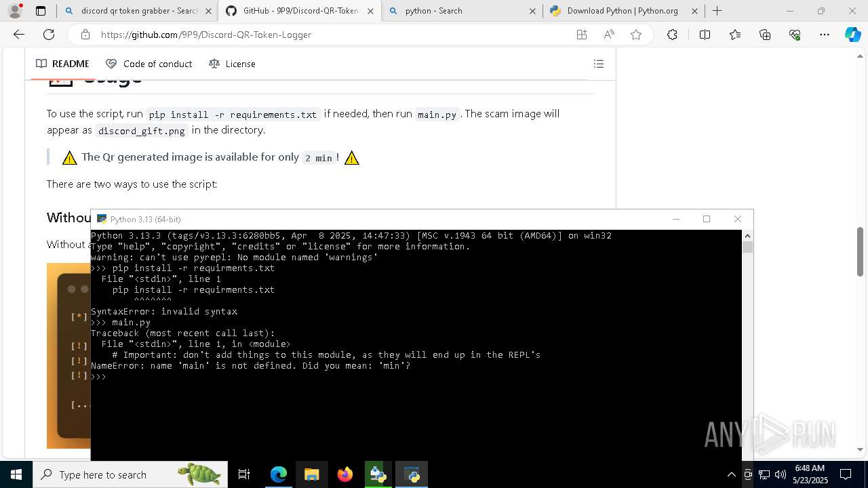Maximize the Python 3.13 console window
Screen dimensions: 868x488
[x=707, y=219]
